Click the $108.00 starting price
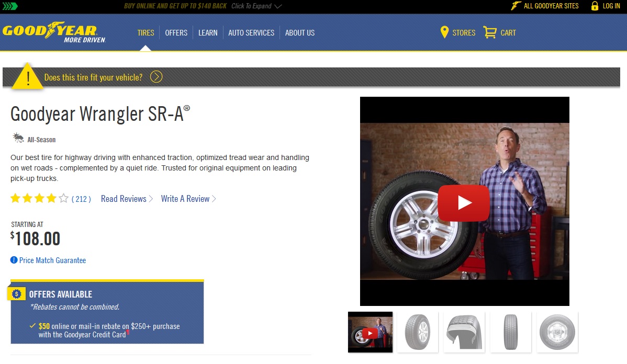The width and height of the screenshot is (627, 364). tap(35, 238)
